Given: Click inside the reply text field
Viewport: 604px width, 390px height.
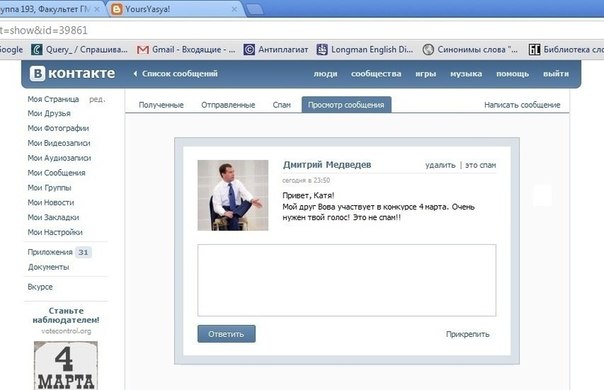Looking at the screenshot, I should [x=347, y=280].
